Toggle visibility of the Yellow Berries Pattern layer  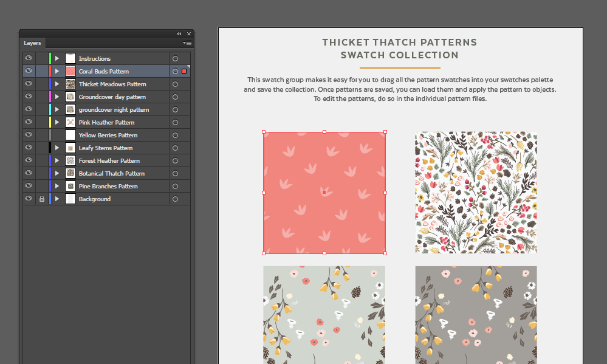(28, 135)
